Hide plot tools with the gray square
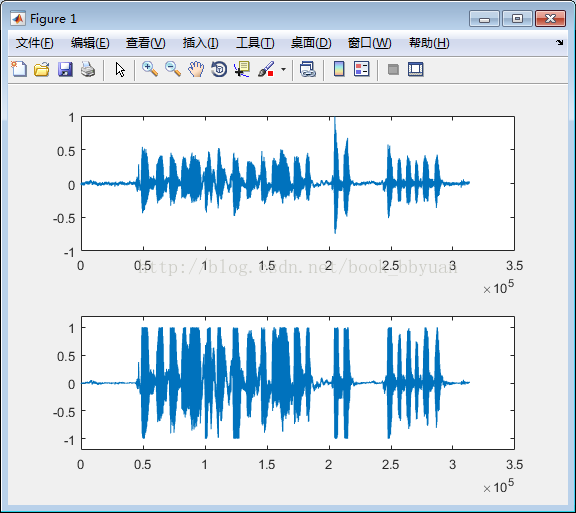The height and width of the screenshot is (513, 576). (393, 69)
